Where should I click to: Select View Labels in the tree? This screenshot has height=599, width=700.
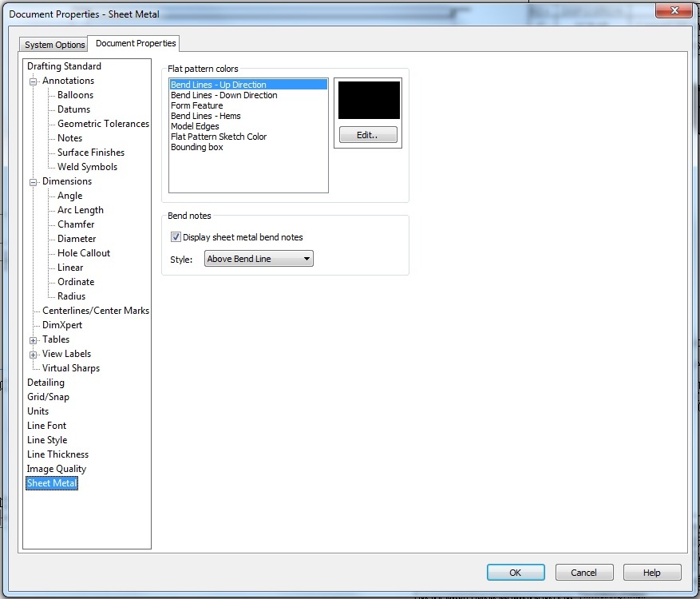(x=66, y=353)
